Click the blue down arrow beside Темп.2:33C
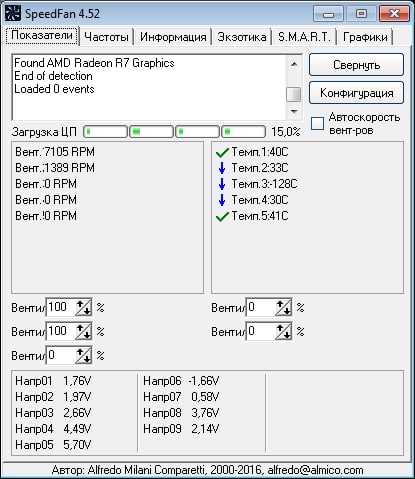The image size is (415, 479). (222, 168)
